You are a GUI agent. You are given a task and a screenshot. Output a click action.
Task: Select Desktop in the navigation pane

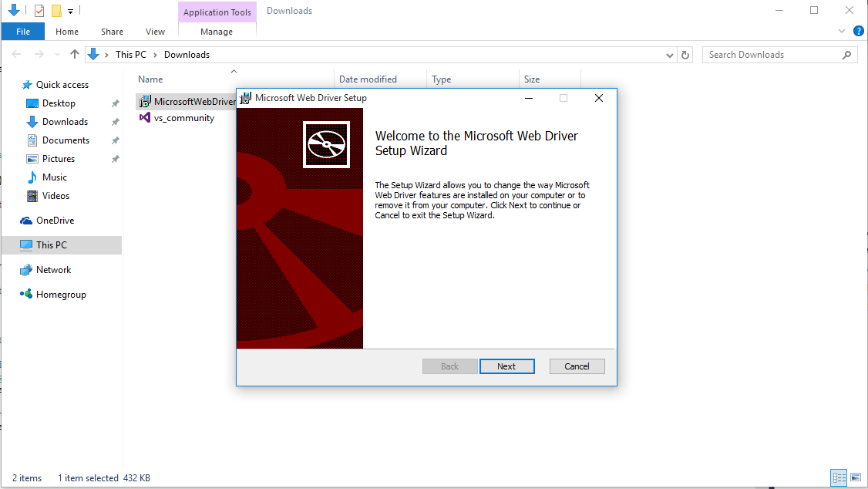(59, 103)
